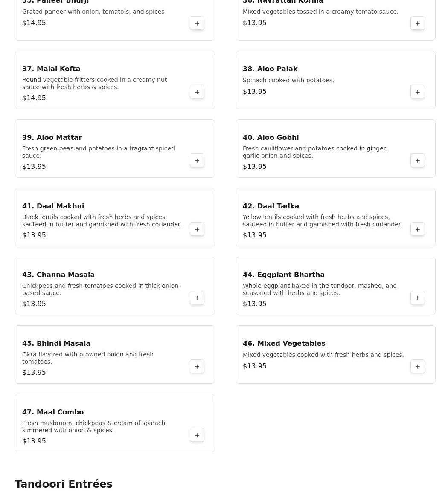448x492 pixels.
Task: Add Channa Masala to cart
Action: [197, 298]
